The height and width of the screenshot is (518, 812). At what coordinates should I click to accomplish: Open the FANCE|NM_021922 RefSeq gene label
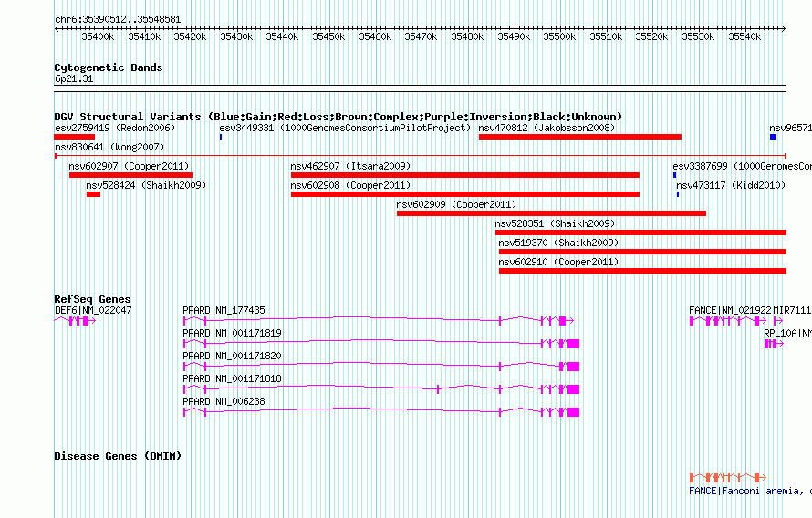coord(730,310)
